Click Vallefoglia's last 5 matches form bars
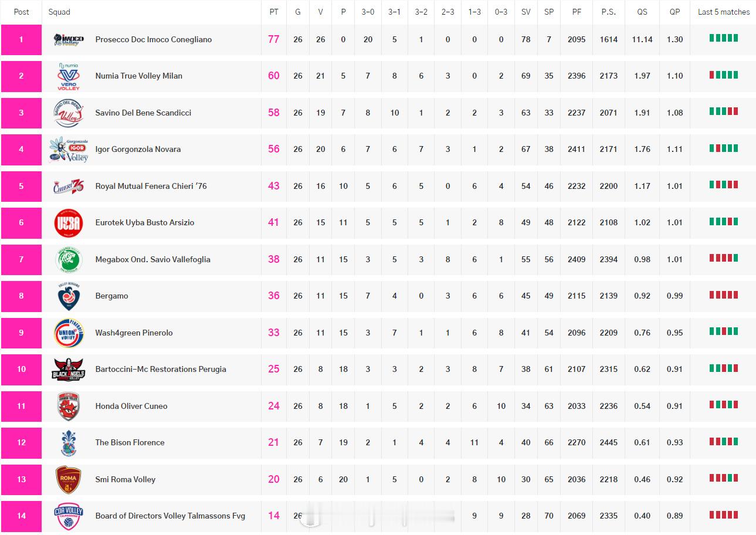Screen dimensions: 756x535 [724, 258]
